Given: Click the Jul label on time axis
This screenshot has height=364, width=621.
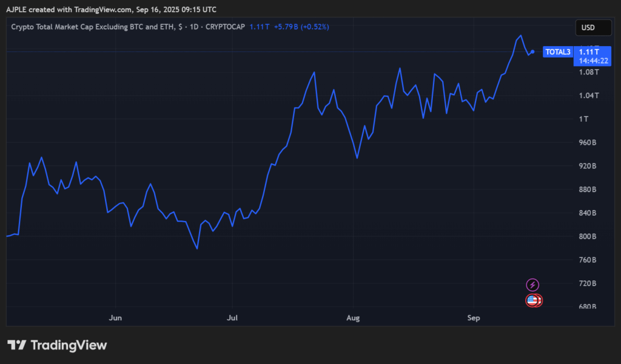Looking at the screenshot, I should [232, 318].
